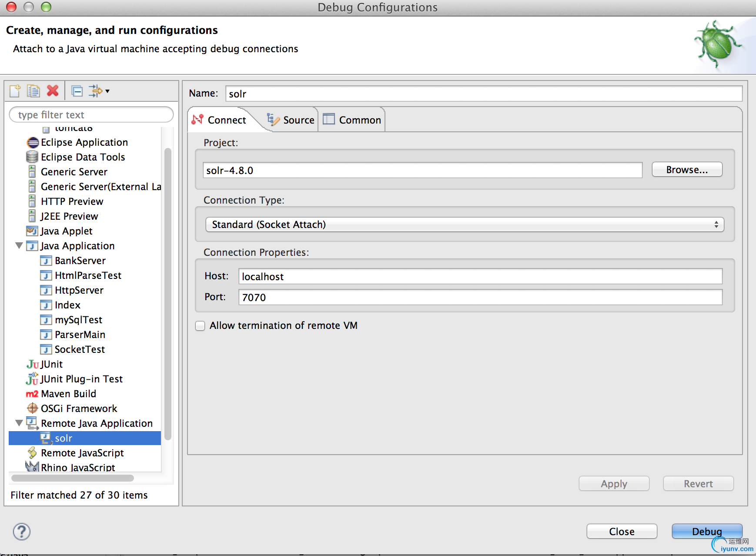Collapse all configurations in tree
756x556 pixels.
pyautogui.click(x=77, y=91)
